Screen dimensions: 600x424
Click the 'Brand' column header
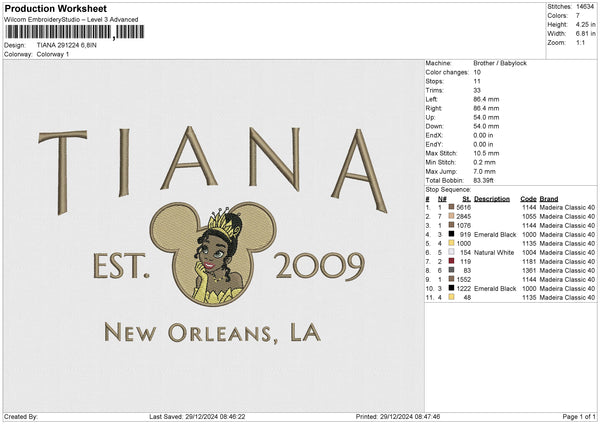point(549,199)
